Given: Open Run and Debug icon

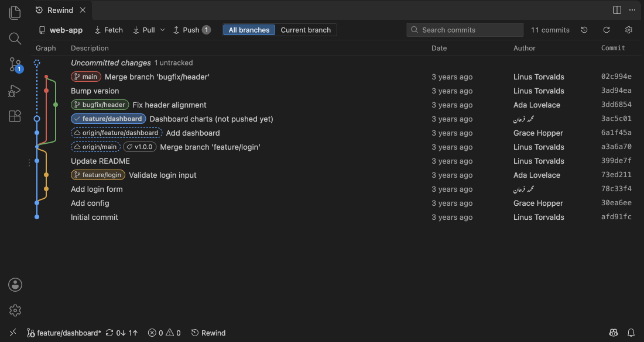Looking at the screenshot, I should click(x=15, y=91).
